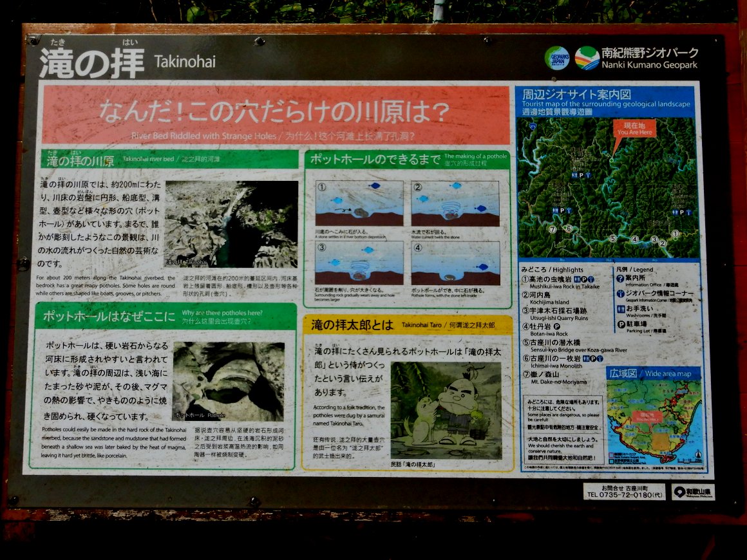Select the Information Office legend icon

[619, 278]
